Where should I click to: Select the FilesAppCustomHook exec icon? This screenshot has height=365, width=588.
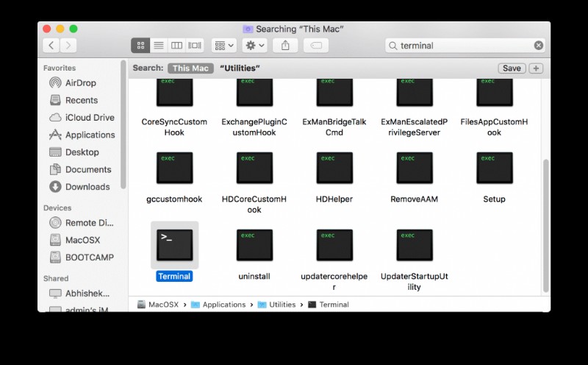point(494,93)
